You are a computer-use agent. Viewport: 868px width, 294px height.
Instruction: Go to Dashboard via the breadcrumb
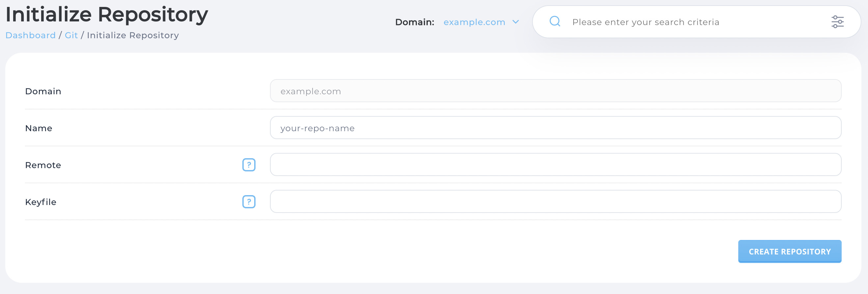[30, 35]
